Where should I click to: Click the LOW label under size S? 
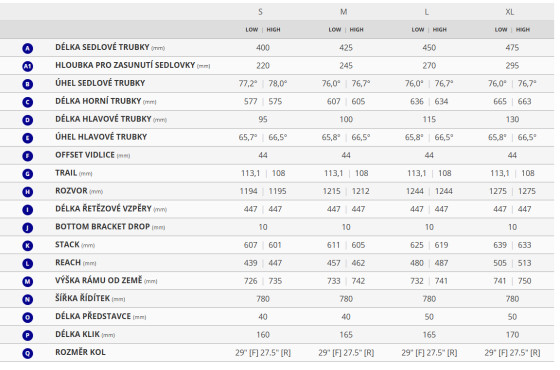pos(252,30)
